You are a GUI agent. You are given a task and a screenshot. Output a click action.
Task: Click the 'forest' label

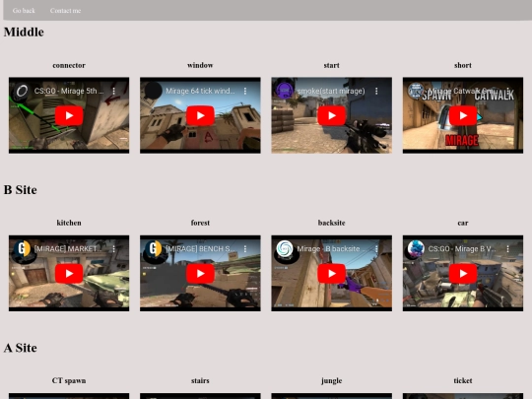[200, 223]
